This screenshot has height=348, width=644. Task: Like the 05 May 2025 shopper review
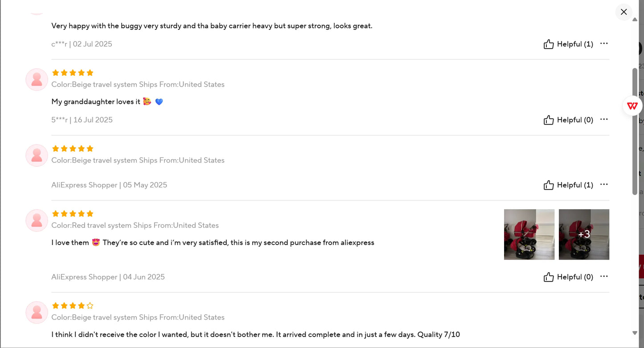549,185
